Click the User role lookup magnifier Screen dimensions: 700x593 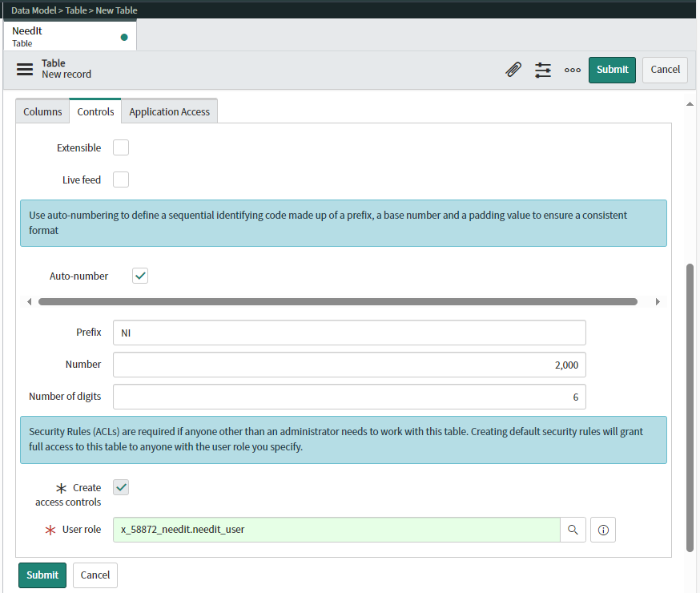(x=573, y=530)
